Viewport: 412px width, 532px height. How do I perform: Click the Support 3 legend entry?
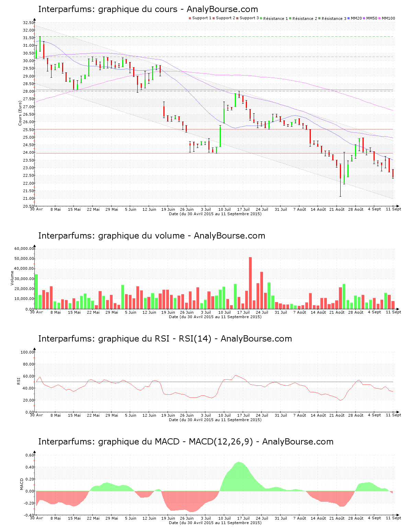pos(249,18)
